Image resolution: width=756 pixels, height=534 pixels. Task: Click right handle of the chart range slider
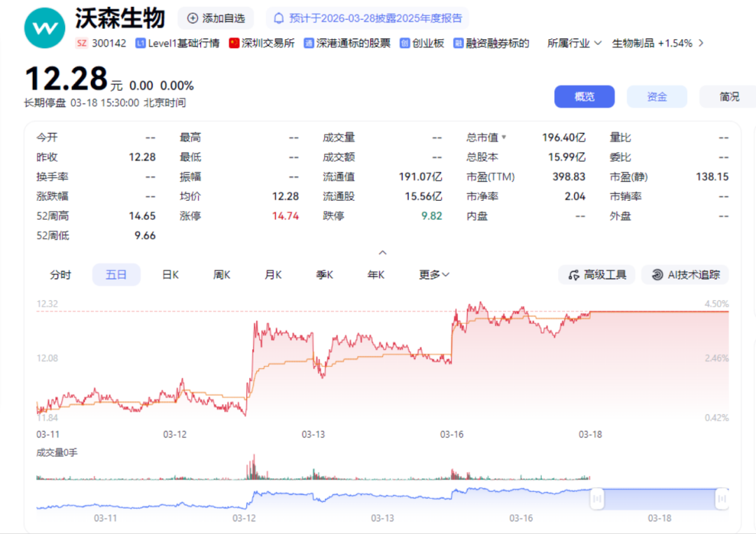722,499
